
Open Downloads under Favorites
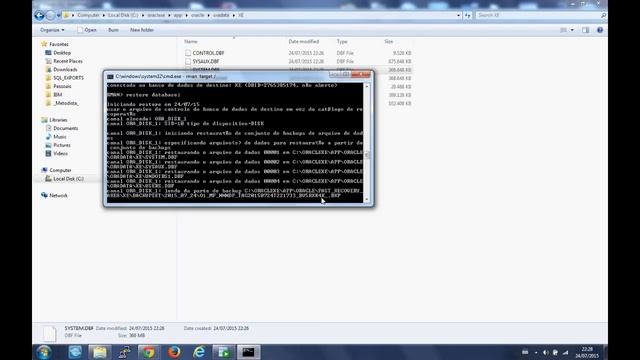tap(65, 69)
